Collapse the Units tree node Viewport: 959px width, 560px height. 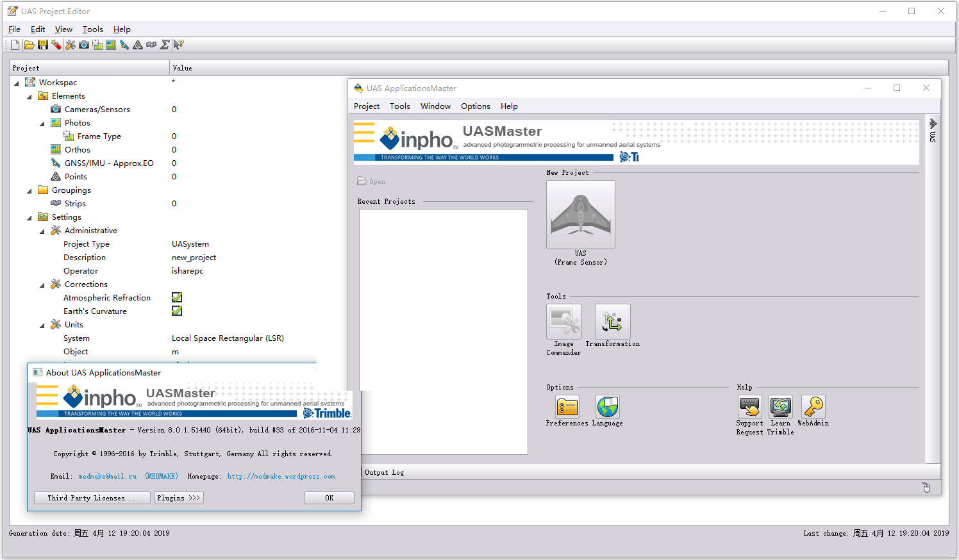click(x=42, y=325)
